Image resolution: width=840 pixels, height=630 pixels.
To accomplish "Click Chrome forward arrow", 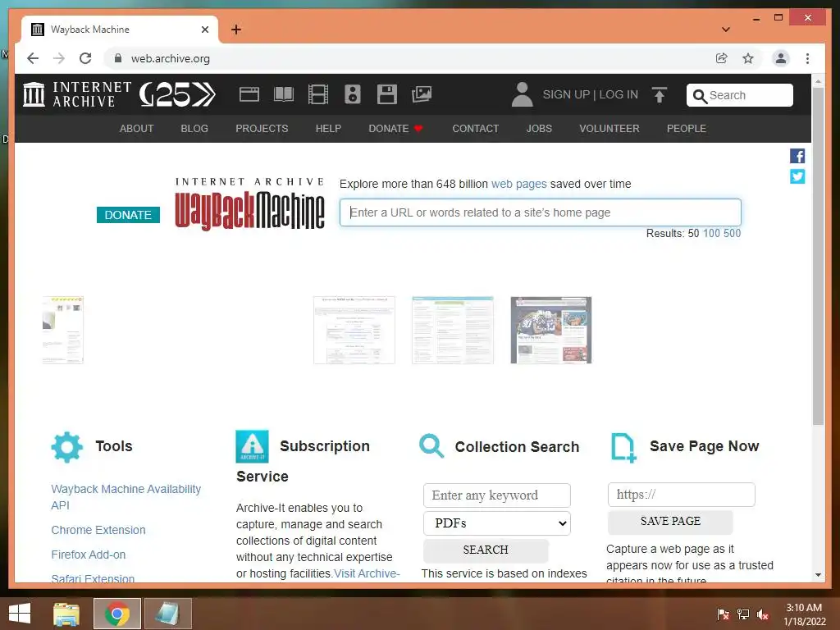I will pos(59,58).
